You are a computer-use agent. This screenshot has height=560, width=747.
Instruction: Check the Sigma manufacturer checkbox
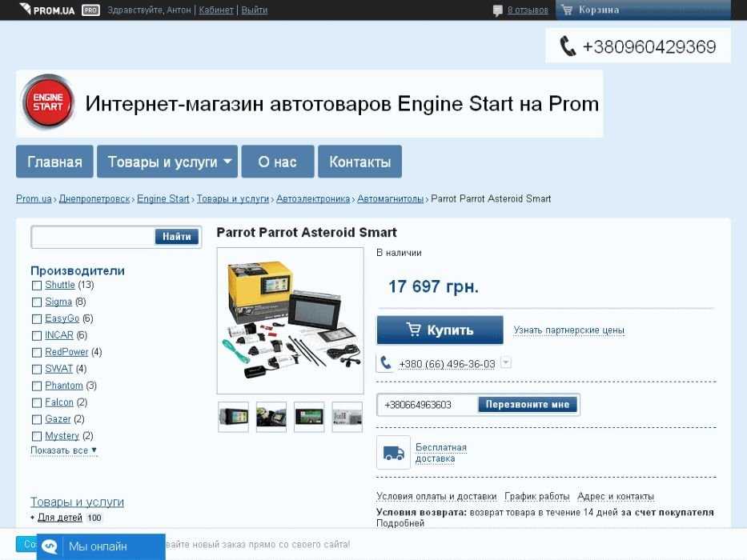(37, 302)
